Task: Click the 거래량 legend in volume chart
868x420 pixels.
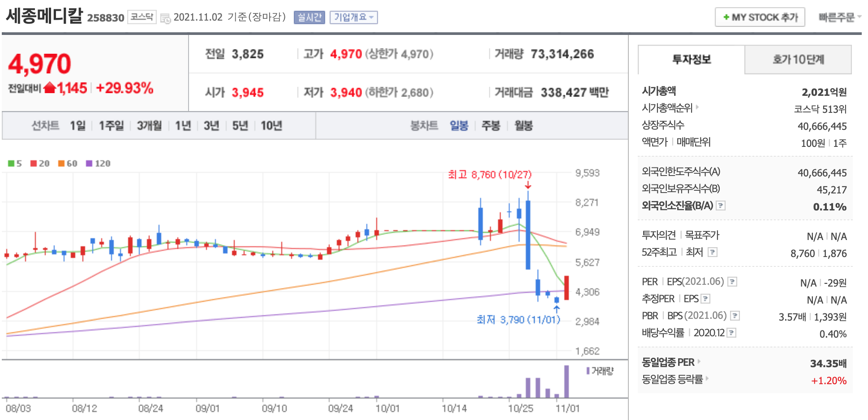Action: tap(600, 371)
